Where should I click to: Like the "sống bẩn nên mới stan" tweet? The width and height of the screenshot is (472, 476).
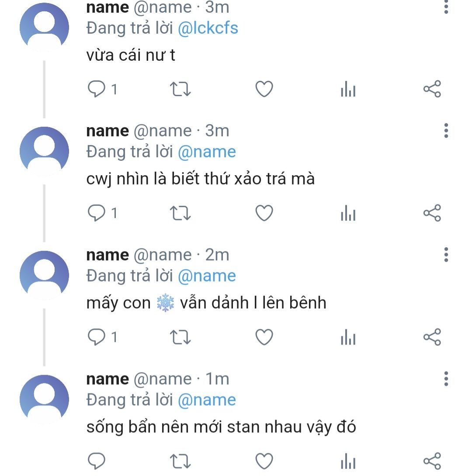coord(264,461)
